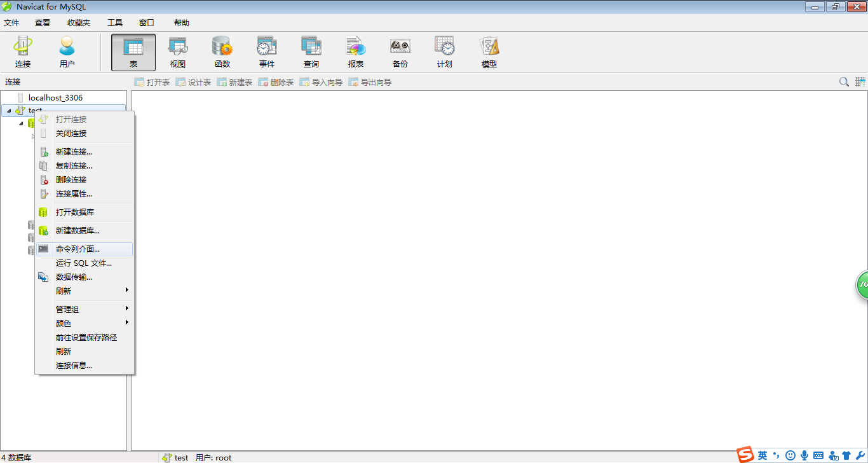868x463 pixels.
Task: Click the search magnifier icon in object bar
Action: pos(844,82)
